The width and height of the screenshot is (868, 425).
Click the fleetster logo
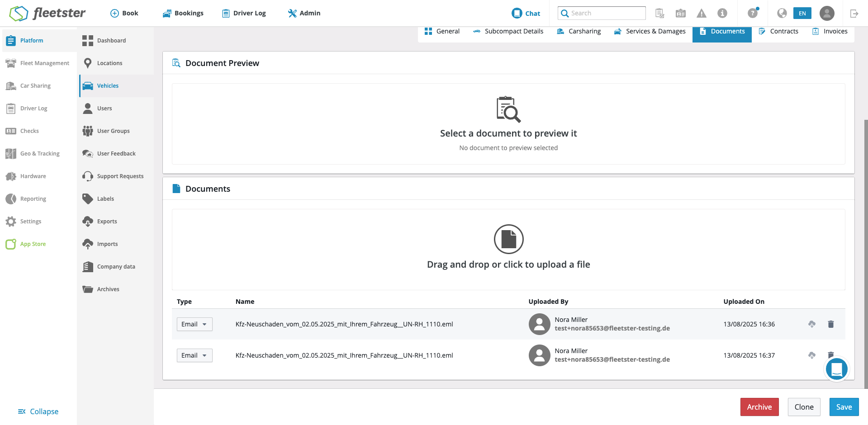pyautogui.click(x=47, y=13)
